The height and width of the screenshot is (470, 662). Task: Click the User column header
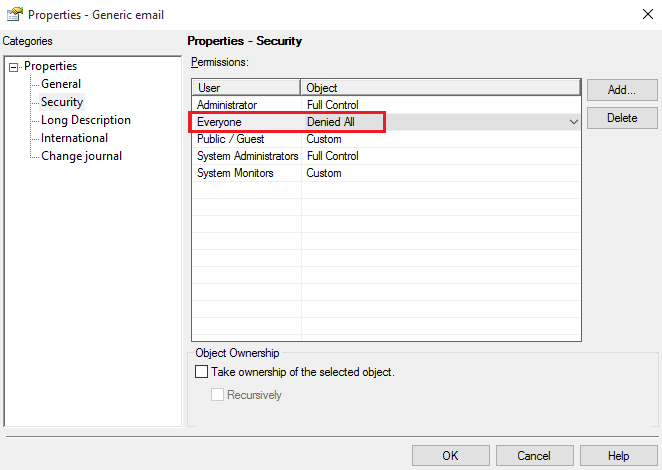pyautogui.click(x=246, y=88)
